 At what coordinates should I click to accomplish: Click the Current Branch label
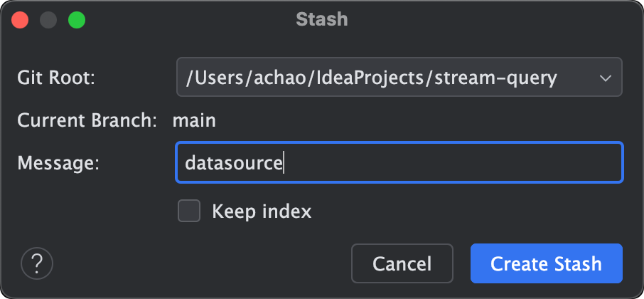pos(87,120)
